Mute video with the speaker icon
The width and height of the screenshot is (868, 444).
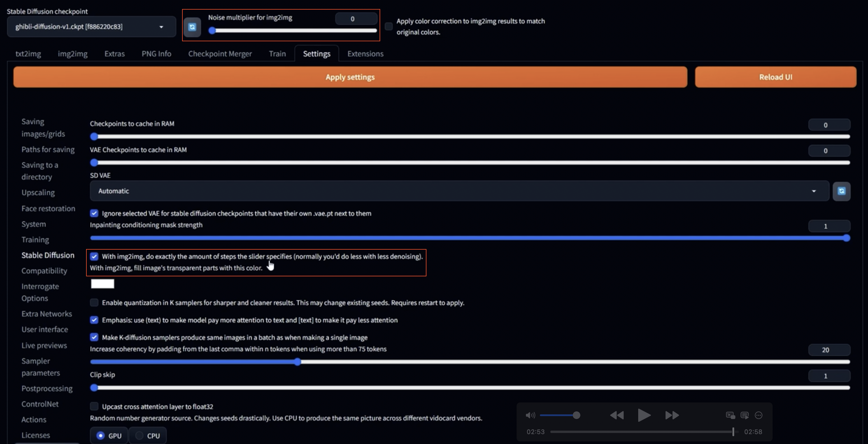pos(530,415)
